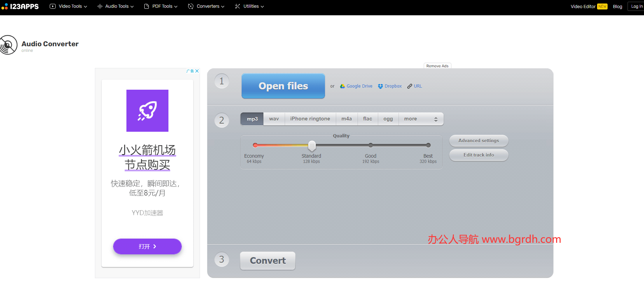The height and width of the screenshot is (295, 644).
Task: Set quality slider to Economy point
Action: pyautogui.click(x=255, y=145)
